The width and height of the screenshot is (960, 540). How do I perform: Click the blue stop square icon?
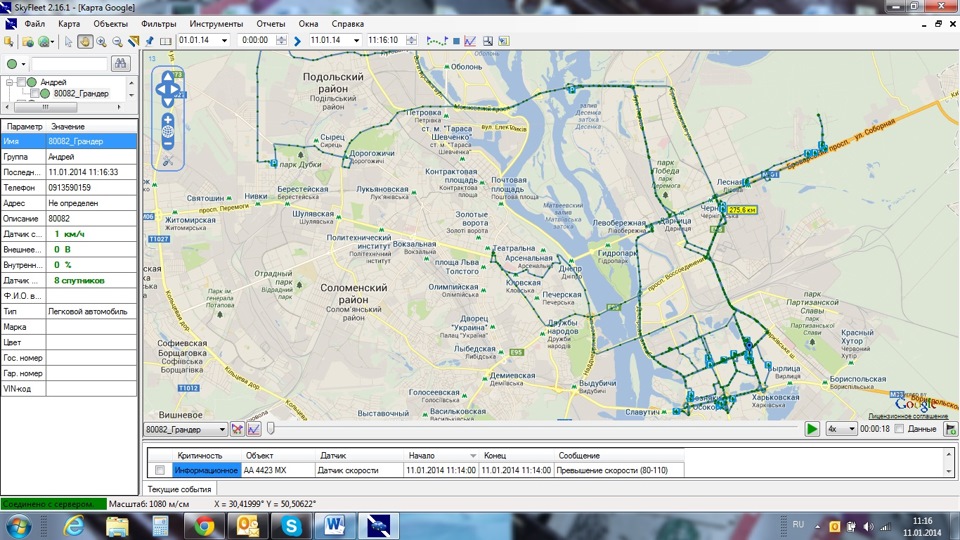[x=456, y=41]
